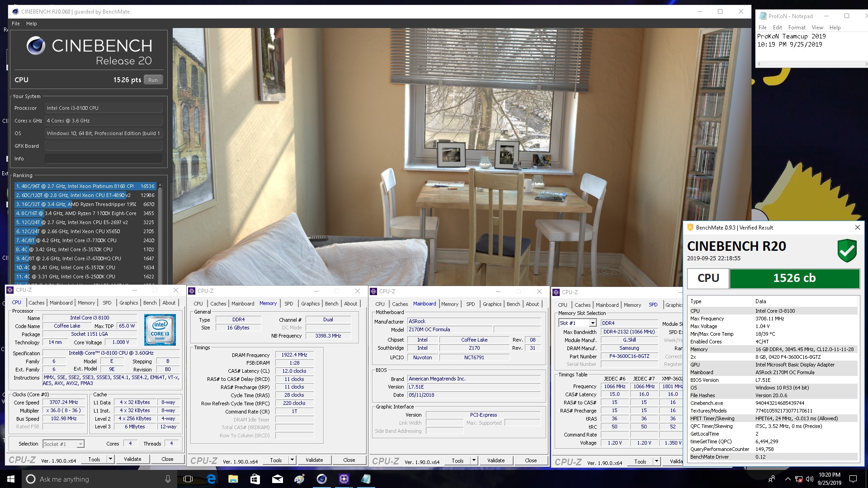Select ranking entry Intel Xeon Platinum 8168
The image size is (868, 488).
[85, 186]
